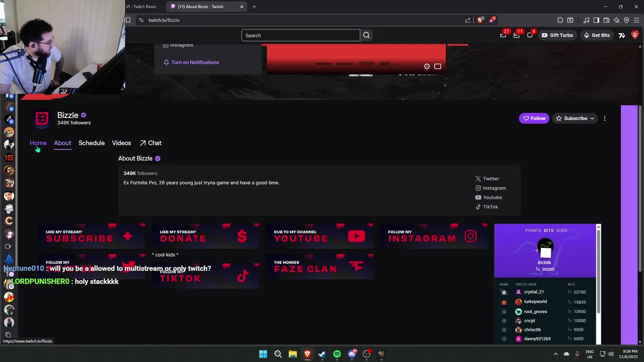Click the Get Bits button

click(x=596, y=35)
